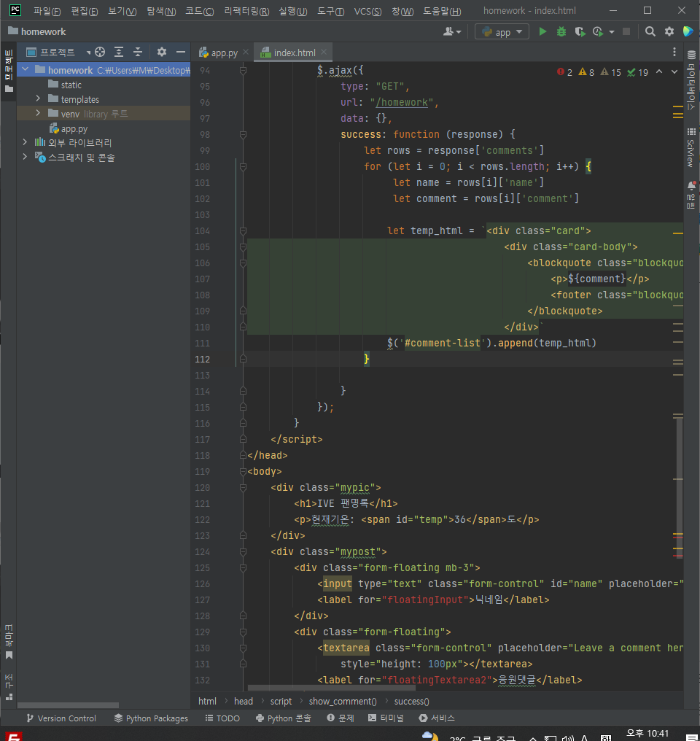Fold the for loop at line 100
The image size is (700, 741).
tap(243, 166)
